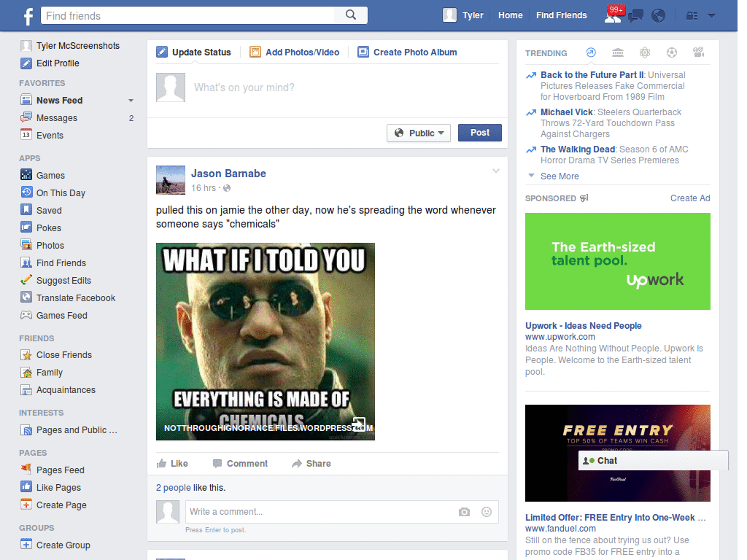Click the Edit Profile pencil icon
Screen dimensions: 747x560
[x=26, y=63]
